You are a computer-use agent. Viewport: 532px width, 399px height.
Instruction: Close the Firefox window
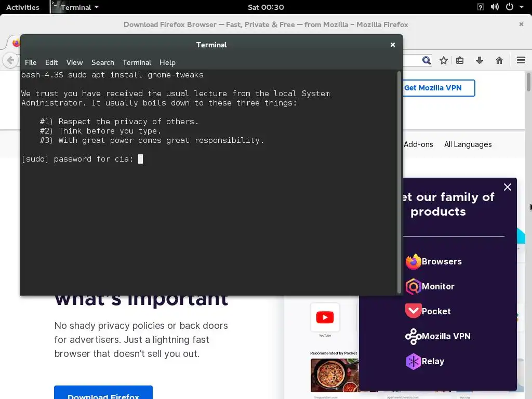(x=521, y=24)
